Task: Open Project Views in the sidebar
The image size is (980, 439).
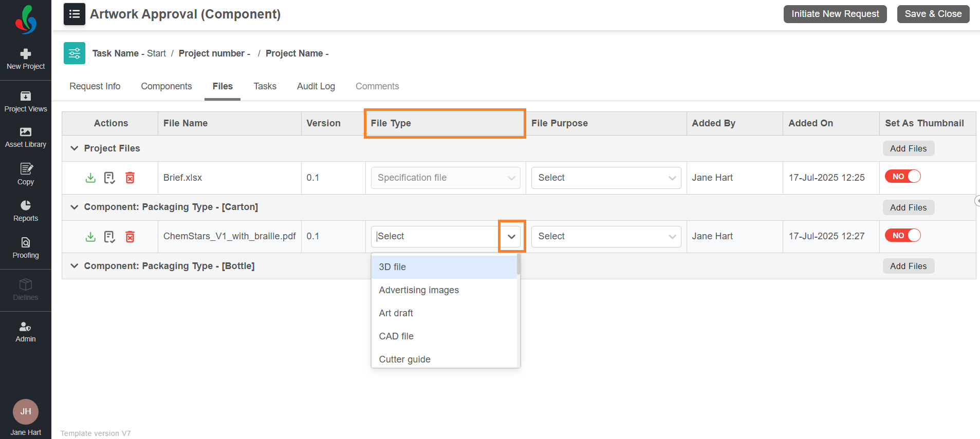Action: (x=26, y=102)
